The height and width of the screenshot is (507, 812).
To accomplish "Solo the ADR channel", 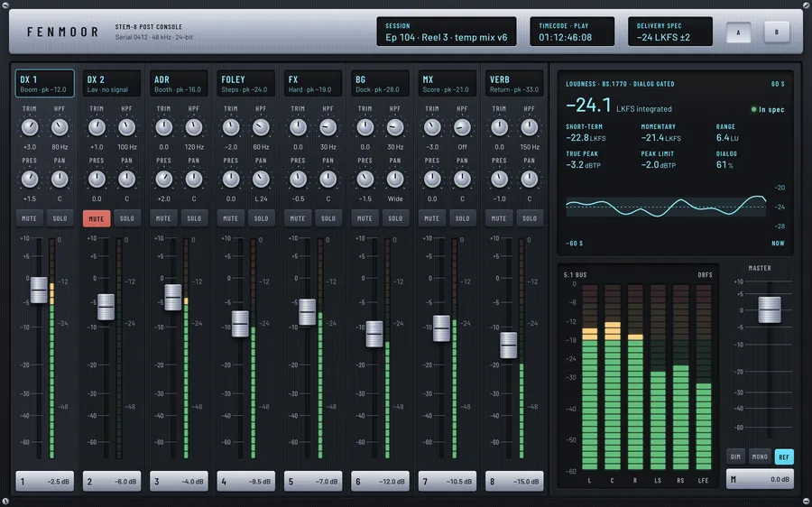I will coord(194,218).
